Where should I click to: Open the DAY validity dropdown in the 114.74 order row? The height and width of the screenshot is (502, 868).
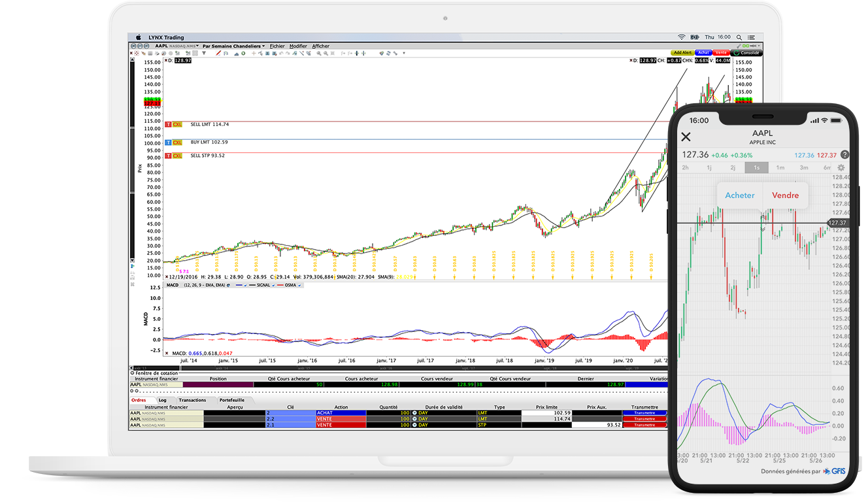(414, 419)
